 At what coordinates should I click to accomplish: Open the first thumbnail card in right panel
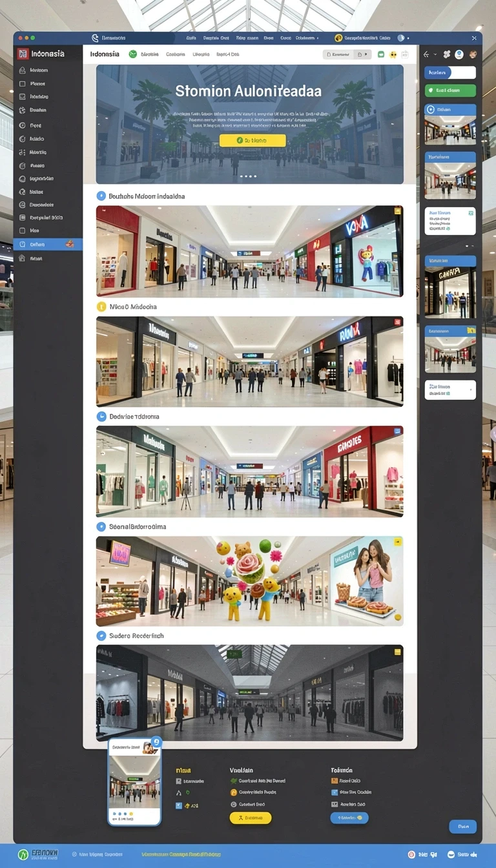tap(450, 125)
